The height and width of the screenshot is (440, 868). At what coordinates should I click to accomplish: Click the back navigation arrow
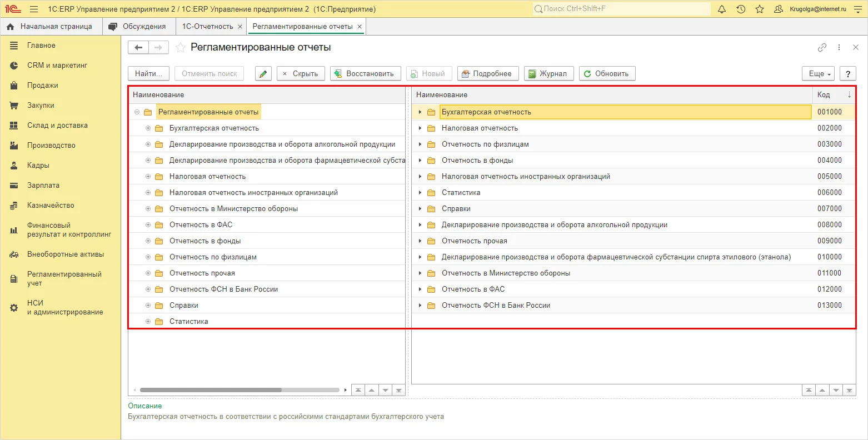[138, 47]
